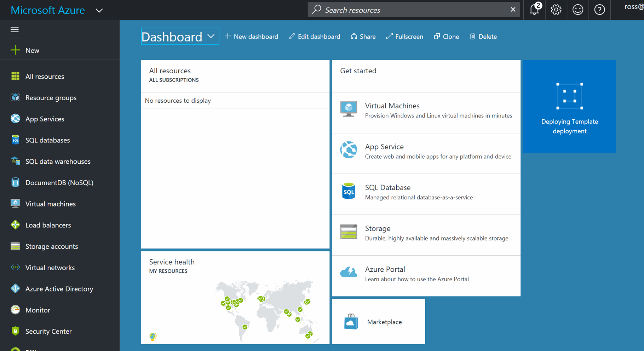Click the SQL data warehouses icon
644x351 pixels.
coord(15,161)
